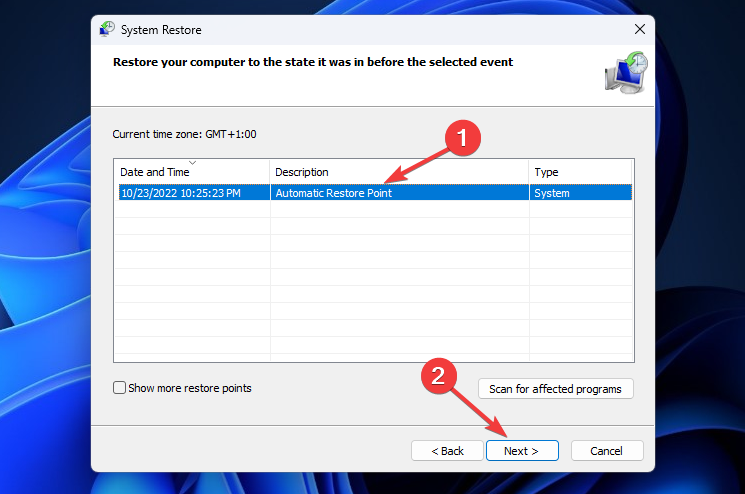
Task: Proceed with the Next button
Action: (522, 450)
